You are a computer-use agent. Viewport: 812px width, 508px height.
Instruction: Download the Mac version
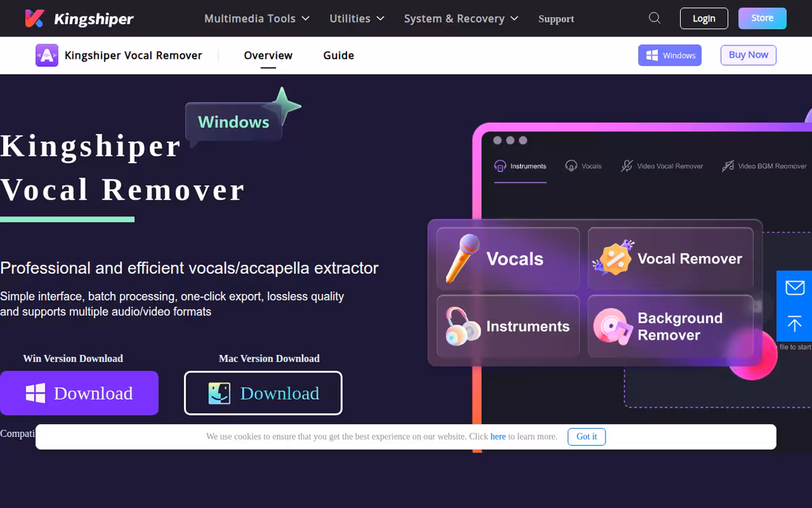[x=263, y=393]
